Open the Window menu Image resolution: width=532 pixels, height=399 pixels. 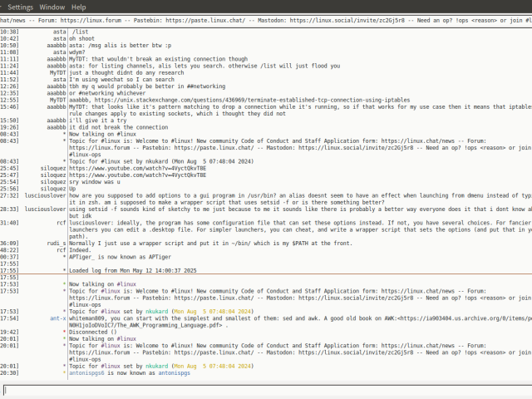tap(52, 6)
